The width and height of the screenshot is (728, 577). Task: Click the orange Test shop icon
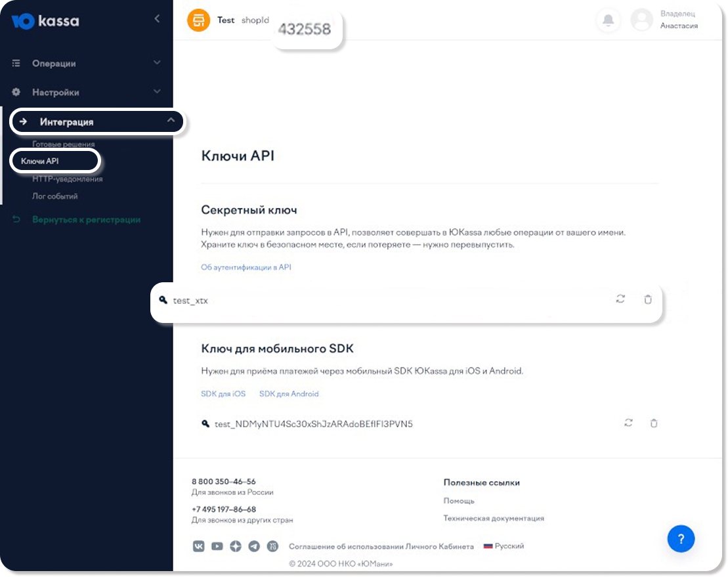198,20
